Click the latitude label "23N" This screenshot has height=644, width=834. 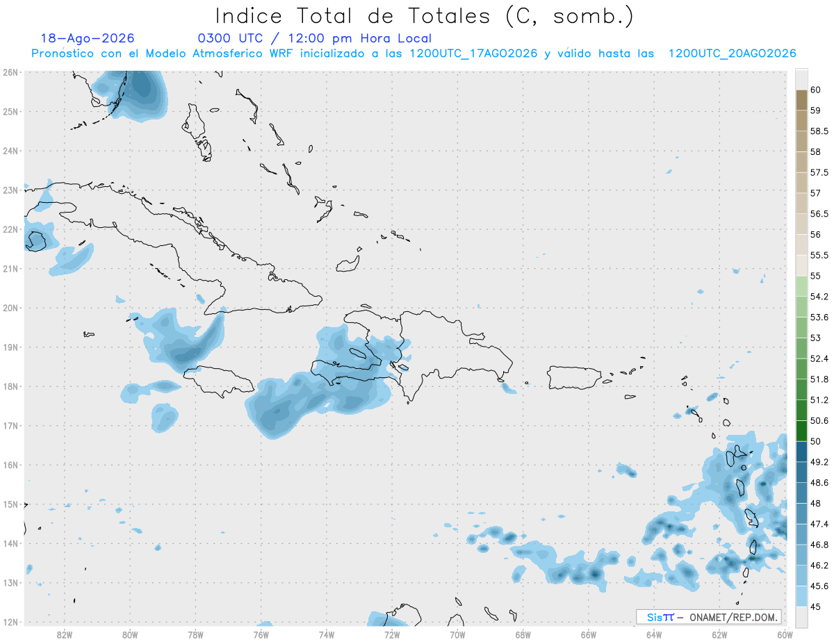pos(10,190)
